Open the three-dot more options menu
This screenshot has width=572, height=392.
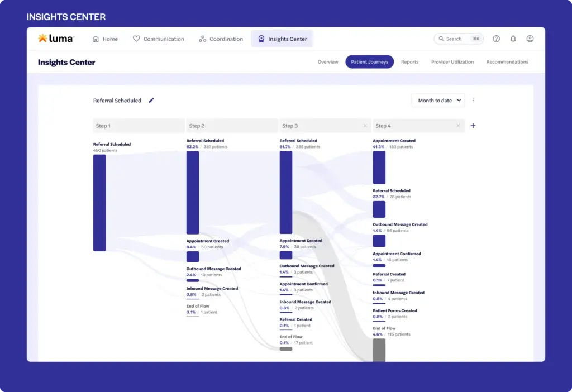473,101
